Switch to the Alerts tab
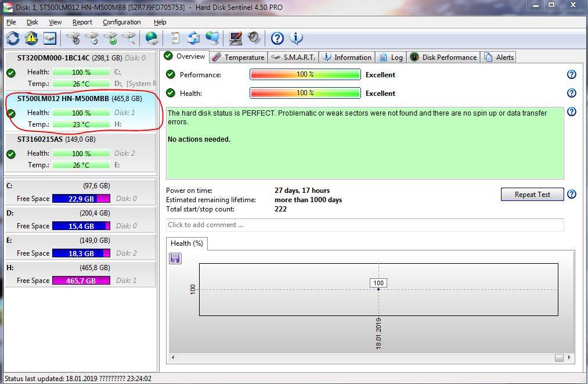 click(499, 57)
